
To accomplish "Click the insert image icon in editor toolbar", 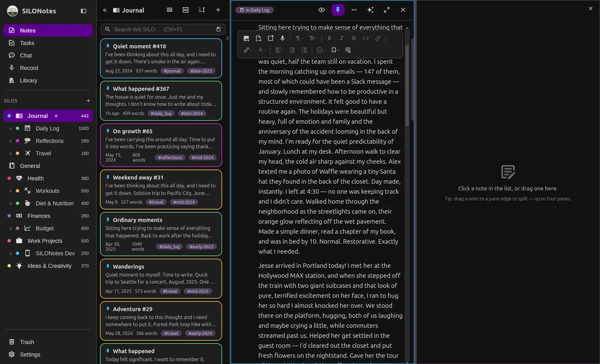I will coord(246,38).
